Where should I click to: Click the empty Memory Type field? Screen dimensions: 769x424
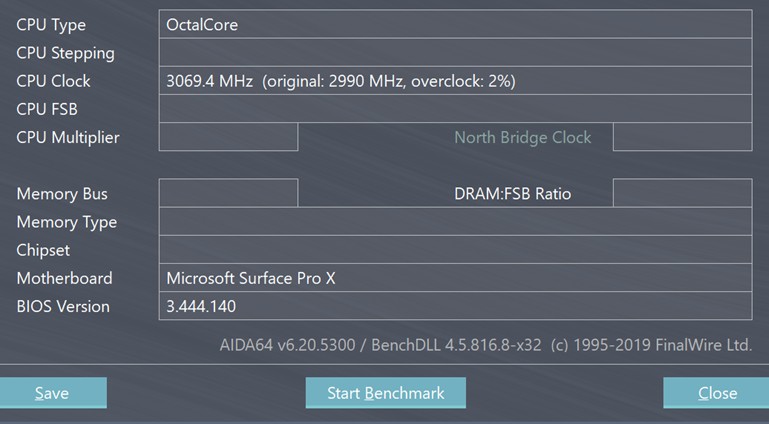455,222
